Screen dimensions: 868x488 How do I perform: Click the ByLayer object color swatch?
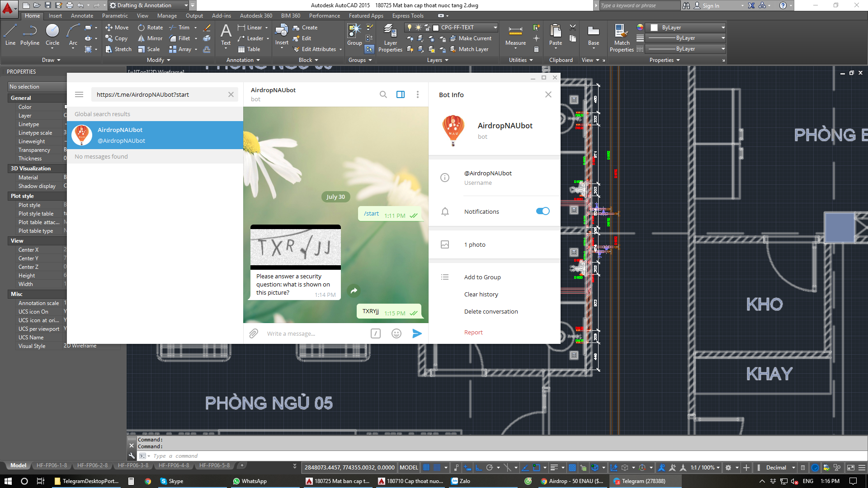coord(654,28)
